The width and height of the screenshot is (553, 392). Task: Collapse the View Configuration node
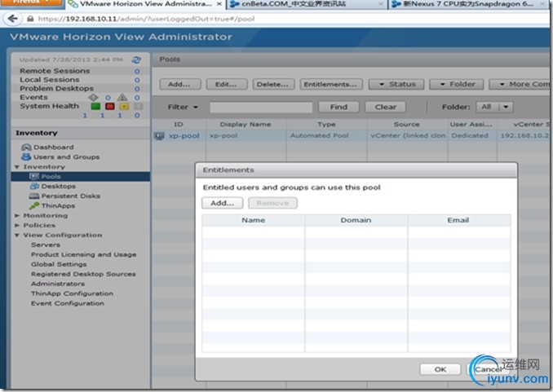17,236
